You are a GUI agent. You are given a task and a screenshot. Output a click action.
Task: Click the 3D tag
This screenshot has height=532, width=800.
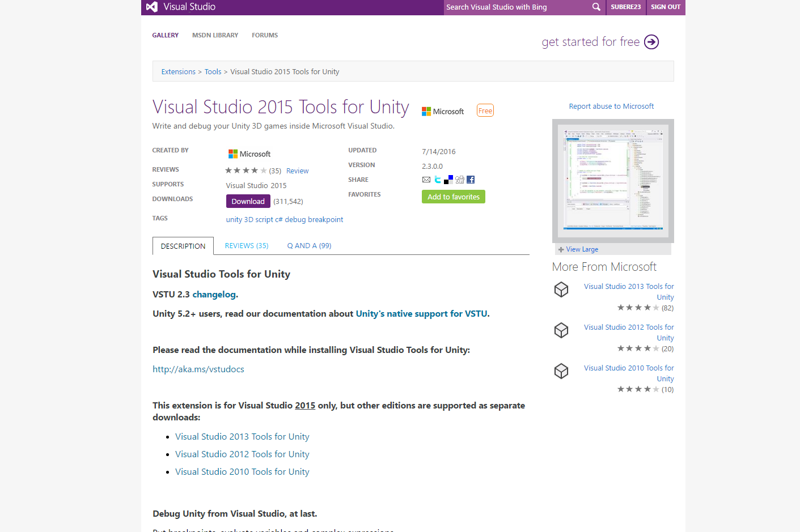click(x=249, y=220)
